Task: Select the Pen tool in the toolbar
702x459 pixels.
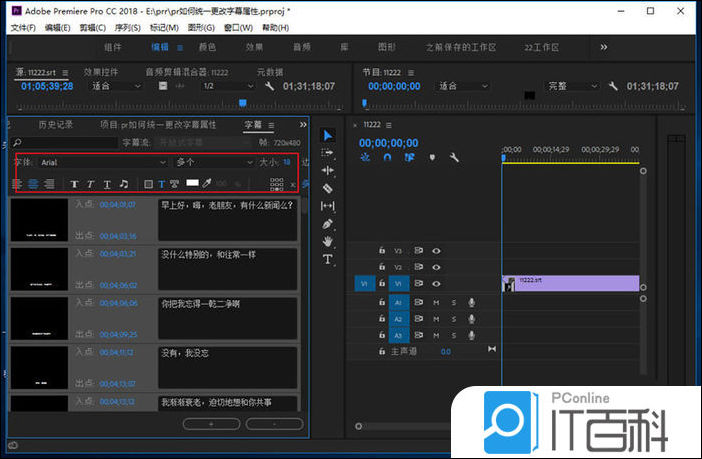Action: pyautogui.click(x=327, y=224)
